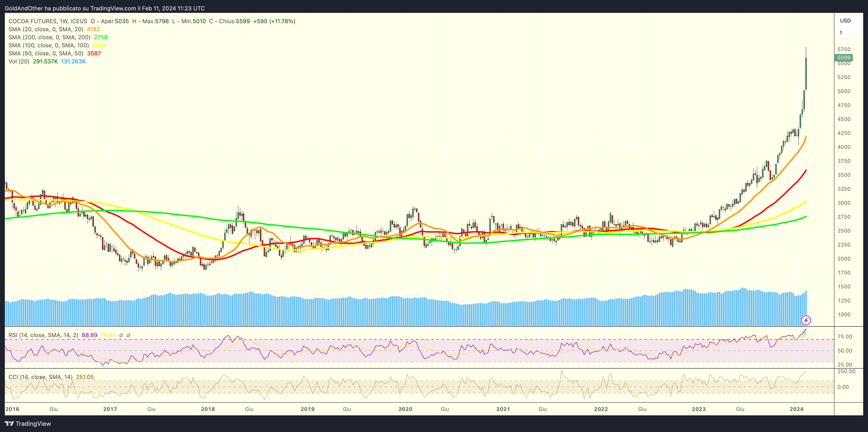
Task: Click the volume value 291.537K
Action: (45, 62)
